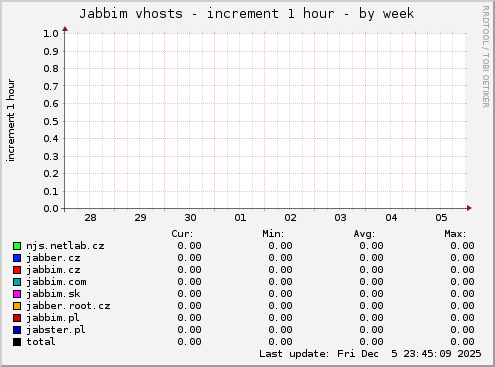
Task: Select the jabber.cz legend label
Action: click(x=53, y=258)
